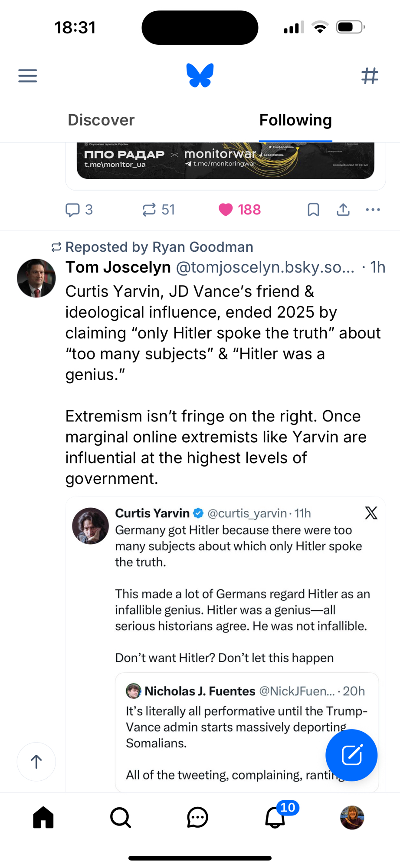The image size is (400, 868).
Task: Open the Chat messages
Action: tap(197, 818)
